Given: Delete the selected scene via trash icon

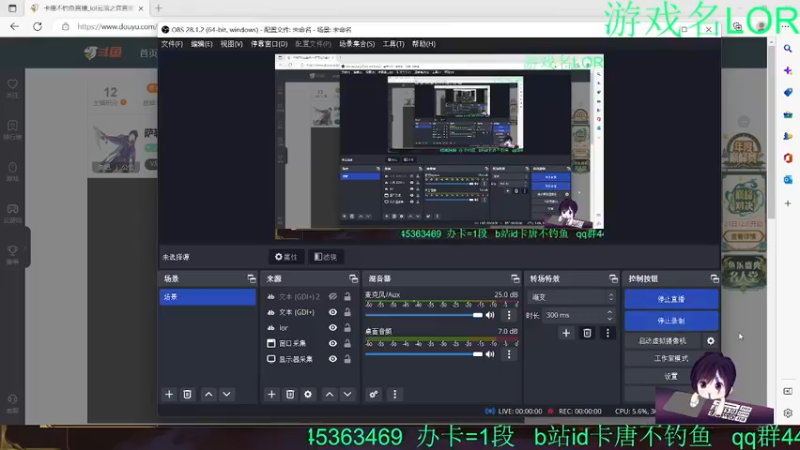Looking at the screenshot, I should point(187,394).
